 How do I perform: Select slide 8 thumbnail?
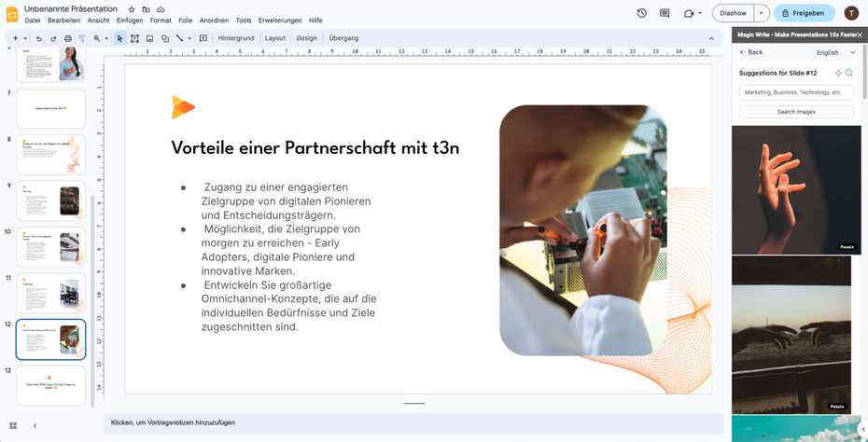pos(51,155)
